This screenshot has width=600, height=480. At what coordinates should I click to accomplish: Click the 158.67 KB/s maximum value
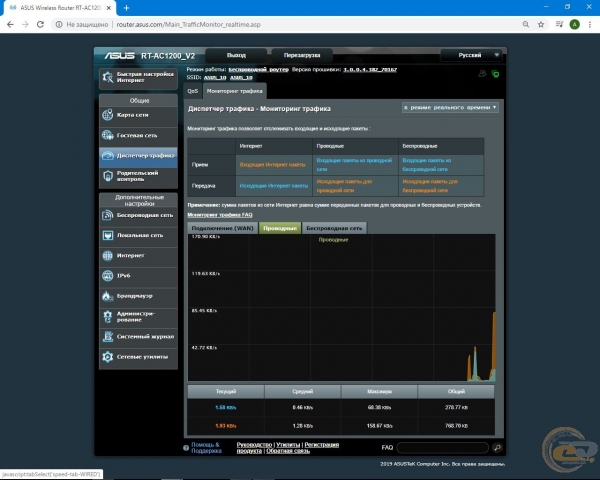click(379, 426)
